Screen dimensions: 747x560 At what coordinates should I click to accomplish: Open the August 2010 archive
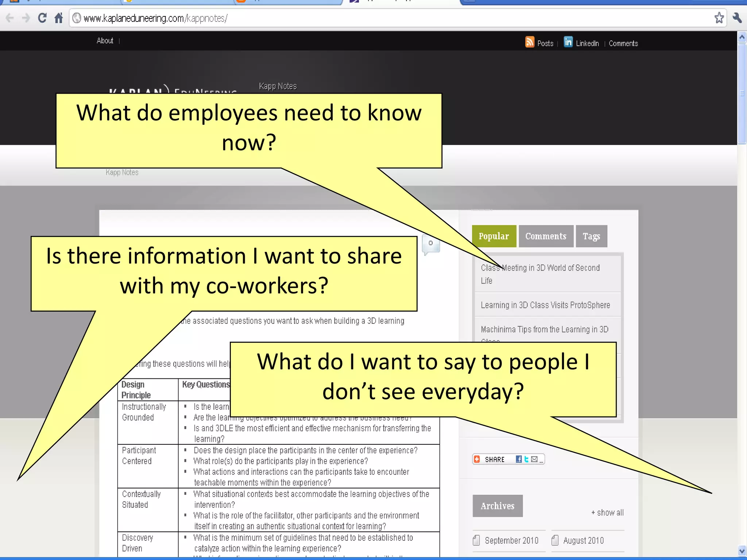583,540
